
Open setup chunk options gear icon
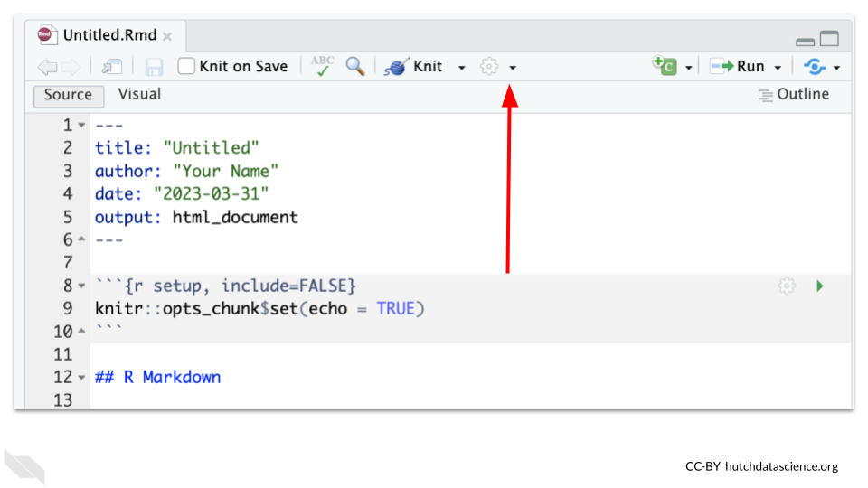(x=787, y=286)
